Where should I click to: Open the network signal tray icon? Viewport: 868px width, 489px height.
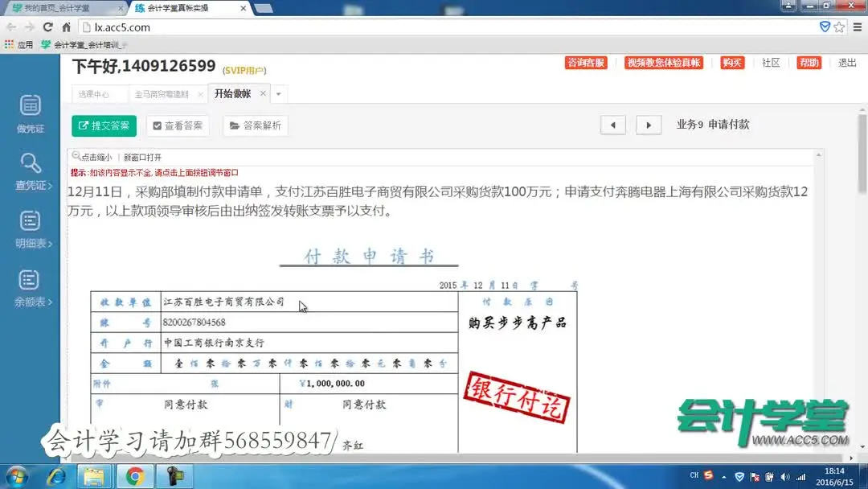(800, 477)
